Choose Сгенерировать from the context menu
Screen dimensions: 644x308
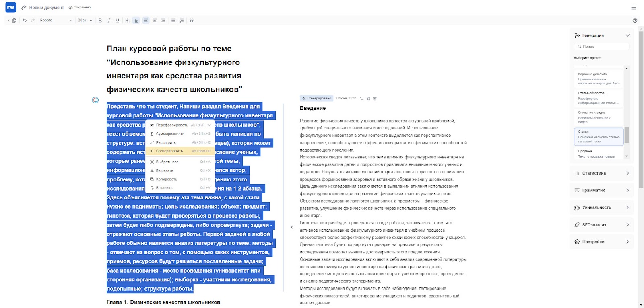tap(180, 151)
